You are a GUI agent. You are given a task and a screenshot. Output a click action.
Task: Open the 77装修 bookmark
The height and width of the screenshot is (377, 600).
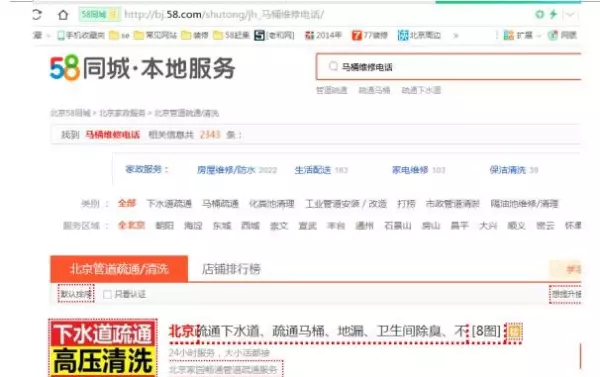click(370, 36)
